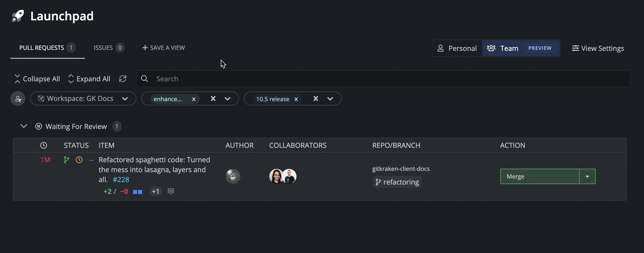
Task: Open the Merge action dropdown arrow
Action: 587,176
